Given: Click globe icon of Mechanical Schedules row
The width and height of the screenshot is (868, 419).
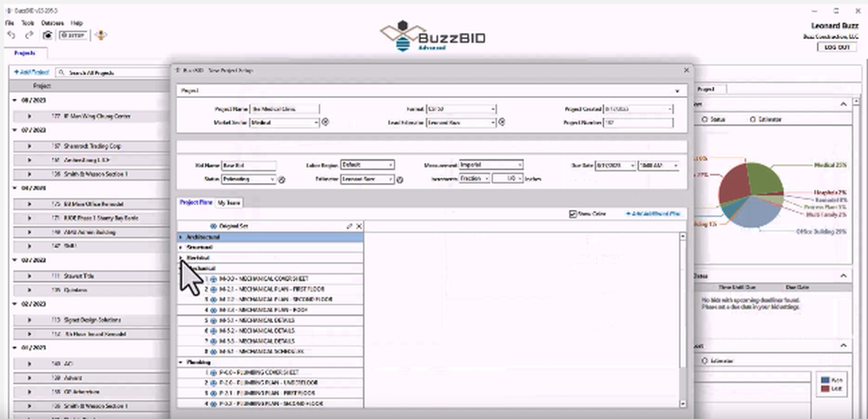Looking at the screenshot, I should (x=214, y=351).
